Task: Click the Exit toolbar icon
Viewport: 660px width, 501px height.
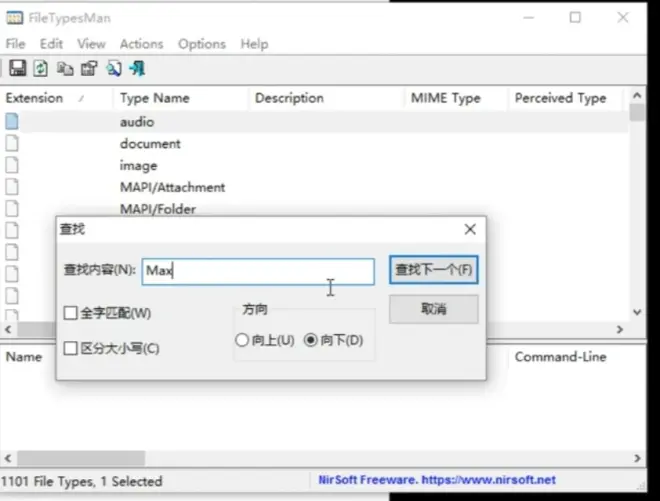Action: (x=137, y=69)
